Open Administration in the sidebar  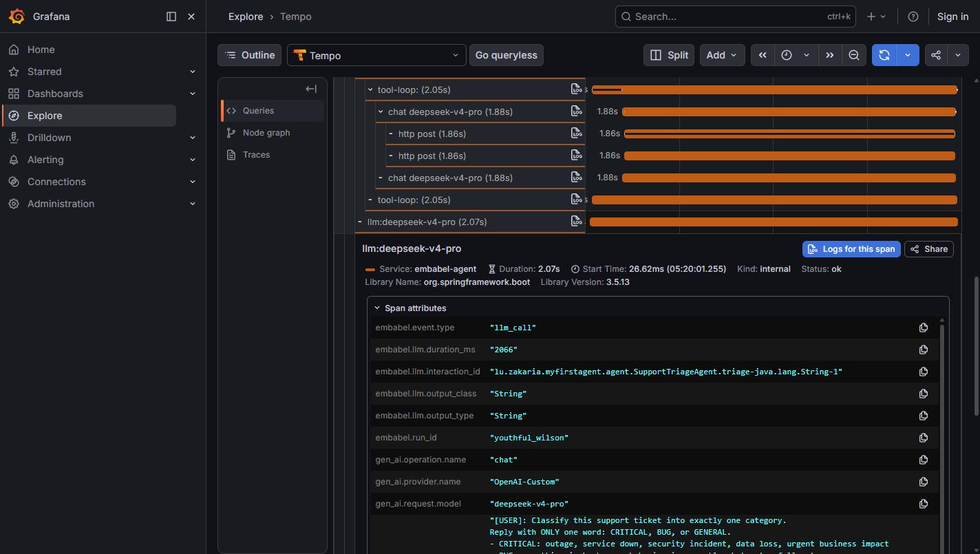[61, 204]
